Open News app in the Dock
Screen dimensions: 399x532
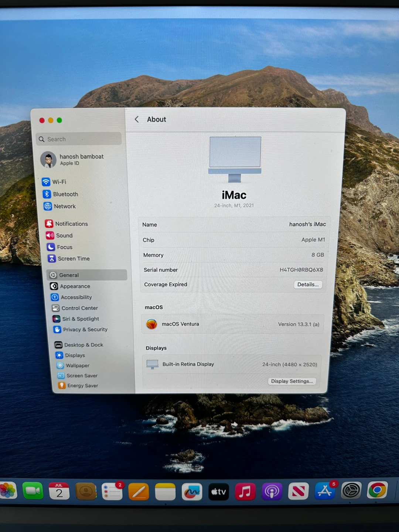pos(299,492)
